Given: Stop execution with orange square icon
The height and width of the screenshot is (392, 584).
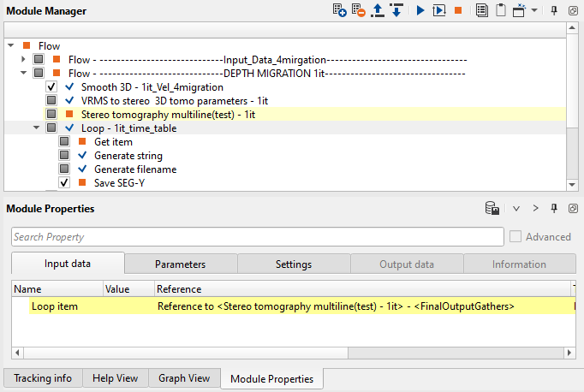Looking at the screenshot, I should [x=459, y=10].
